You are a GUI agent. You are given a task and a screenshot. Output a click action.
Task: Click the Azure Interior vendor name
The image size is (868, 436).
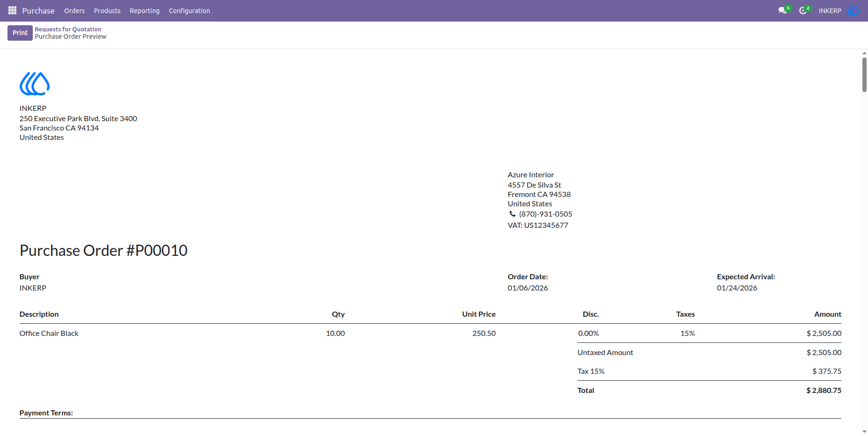(531, 175)
